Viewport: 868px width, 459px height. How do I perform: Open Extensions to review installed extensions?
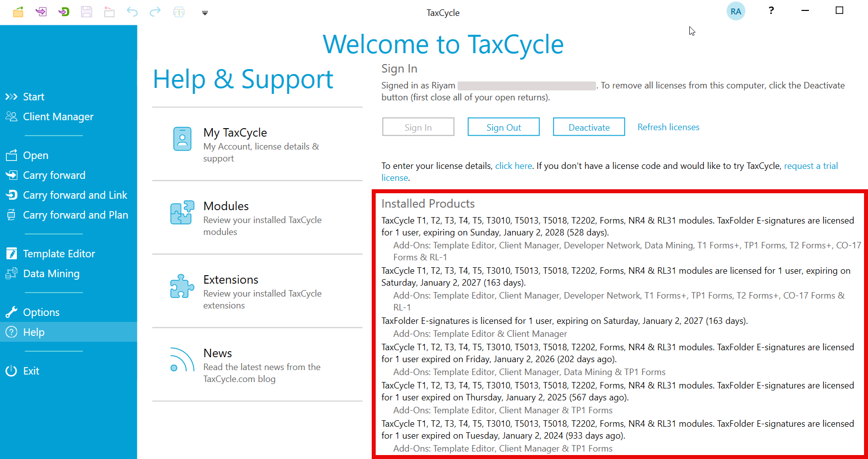tap(257, 292)
